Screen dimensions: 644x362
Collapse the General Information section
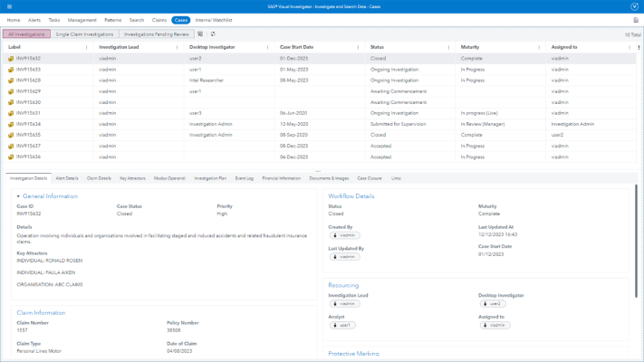pyautogui.click(x=18, y=195)
